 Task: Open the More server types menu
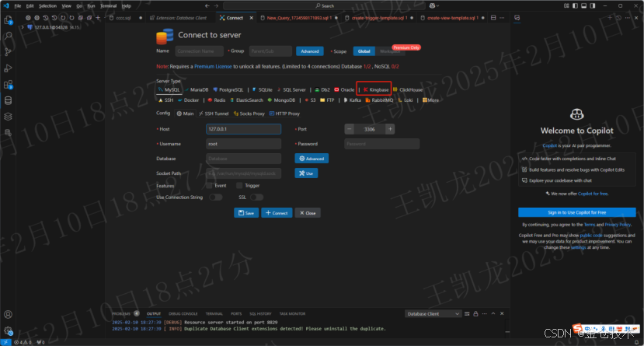pos(430,100)
